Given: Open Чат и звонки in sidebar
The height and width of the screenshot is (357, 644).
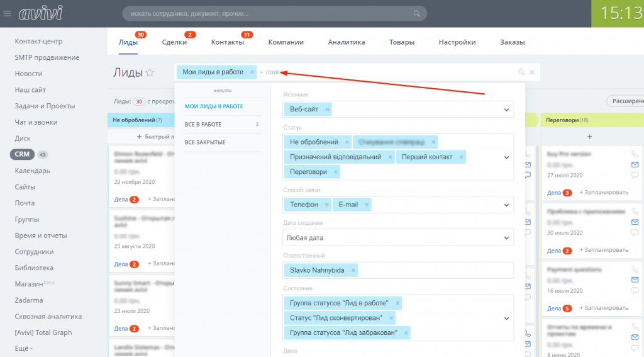Looking at the screenshot, I should (36, 122).
